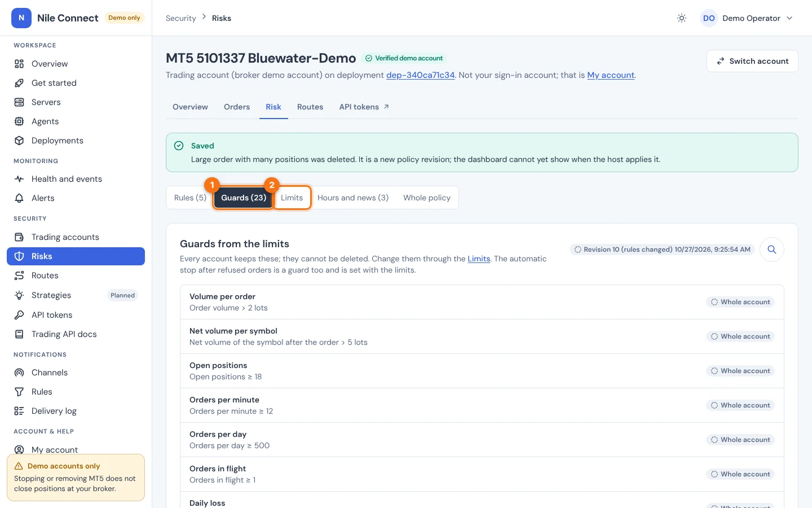Click the Volume per order guard row
The image size is (812, 508).
pyautogui.click(x=482, y=302)
